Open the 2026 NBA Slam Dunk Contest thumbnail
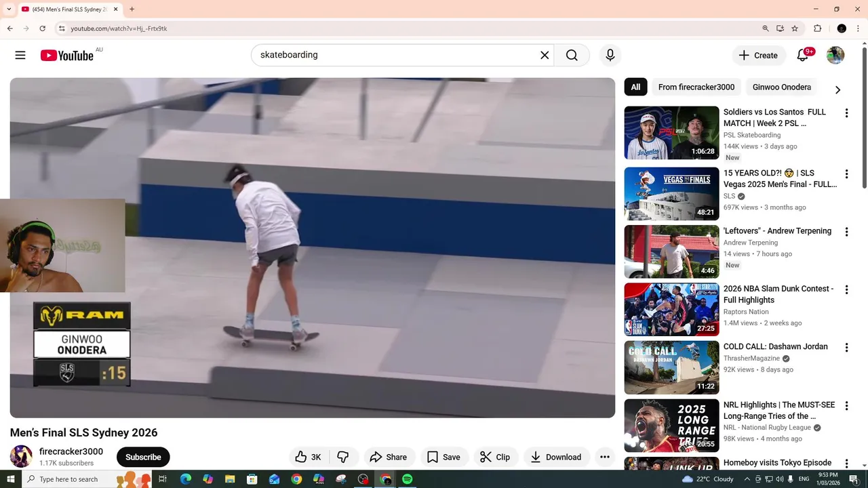This screenshot has width=868, height=488. pyautogui.click(x=671, y=310)
